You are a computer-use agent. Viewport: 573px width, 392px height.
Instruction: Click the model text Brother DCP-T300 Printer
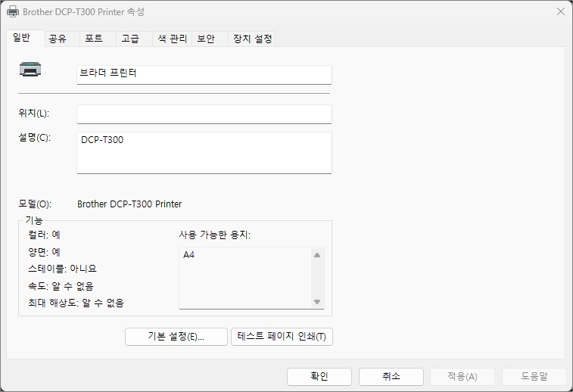tap(129, 204)
